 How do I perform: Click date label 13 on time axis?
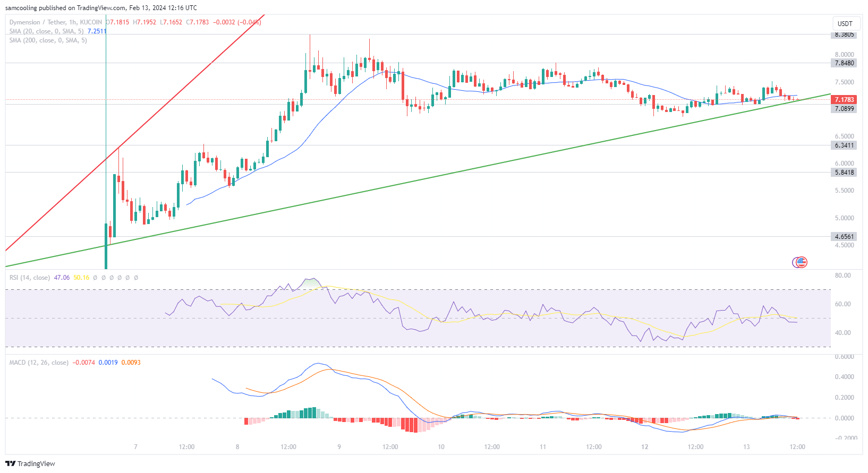tap(746, 447)
